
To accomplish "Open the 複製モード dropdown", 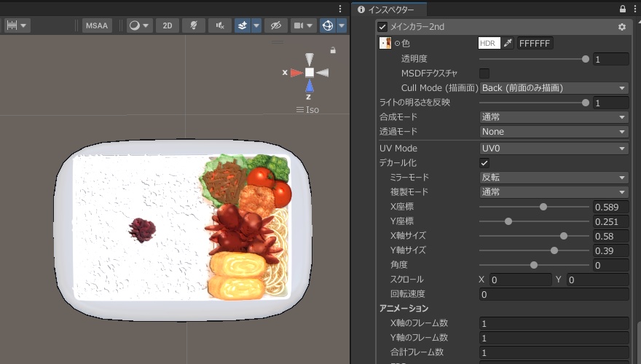I will pyautogui.click(x=554, y=192).
